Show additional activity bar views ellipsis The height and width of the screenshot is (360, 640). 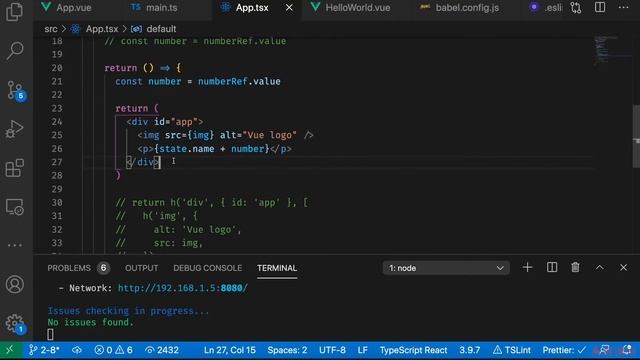point(15,245)
